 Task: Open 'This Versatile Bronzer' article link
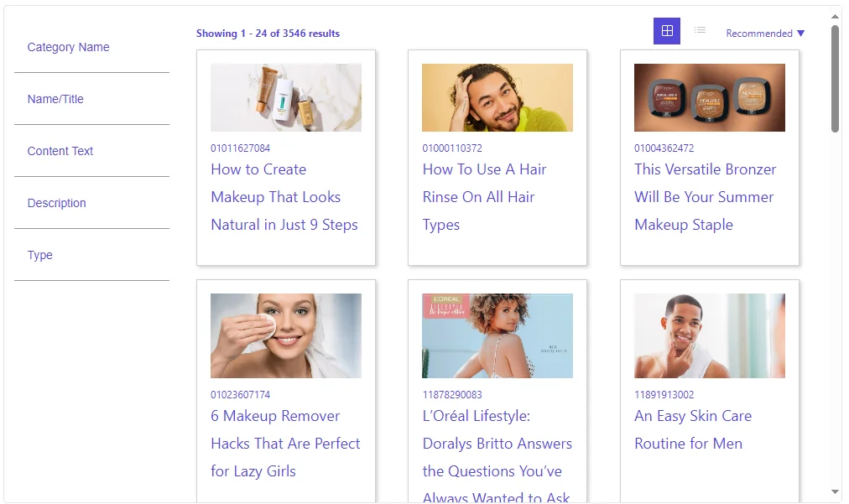705,197
